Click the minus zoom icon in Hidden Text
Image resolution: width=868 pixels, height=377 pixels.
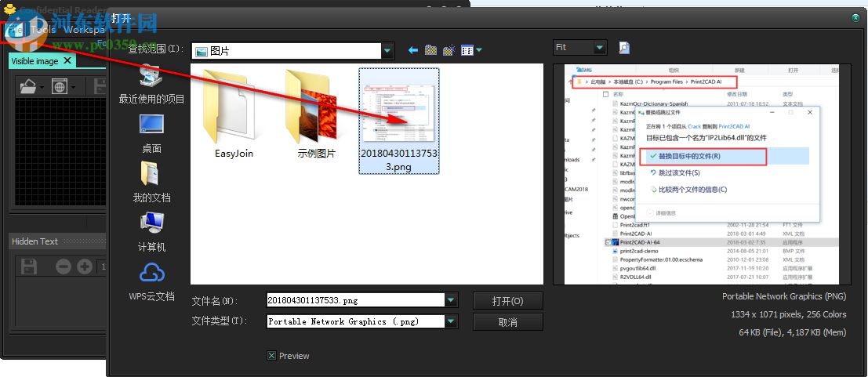pyautogui.click(x=64, y=266)
